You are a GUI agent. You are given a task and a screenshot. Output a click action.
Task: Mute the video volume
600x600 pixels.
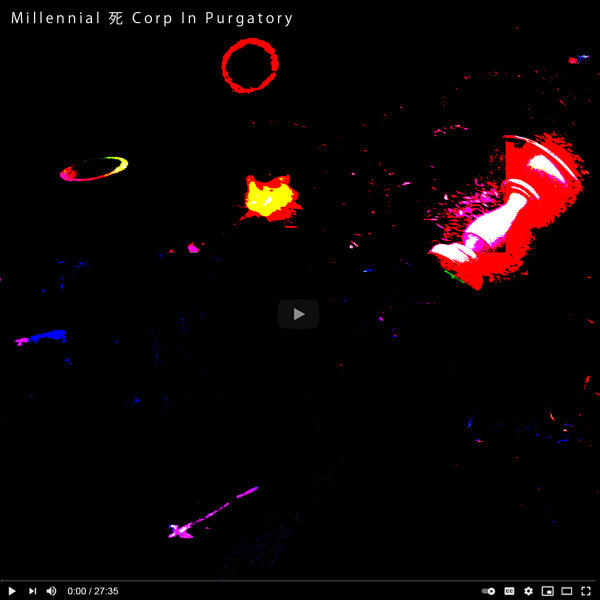click(x=52, y=591)
